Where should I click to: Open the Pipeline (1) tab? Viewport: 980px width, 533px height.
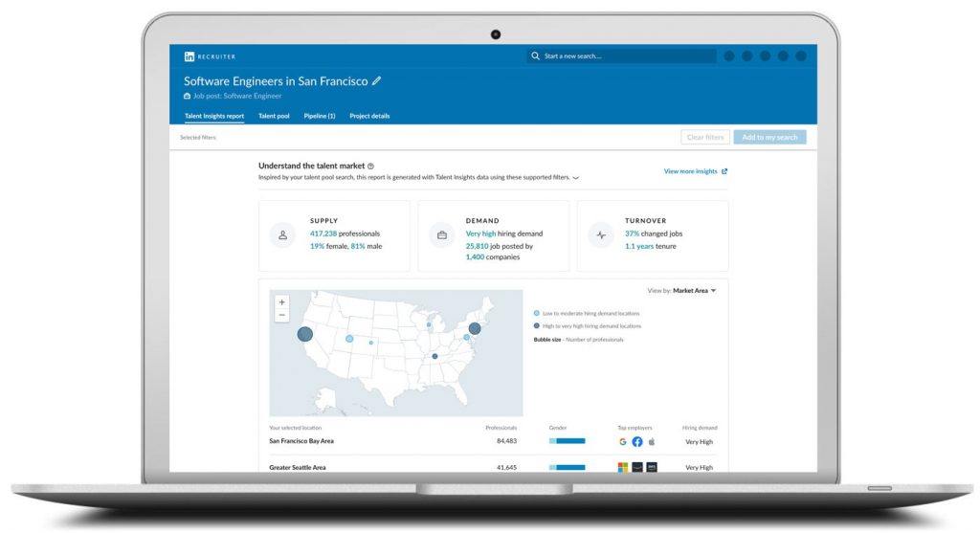click(320, 116)
